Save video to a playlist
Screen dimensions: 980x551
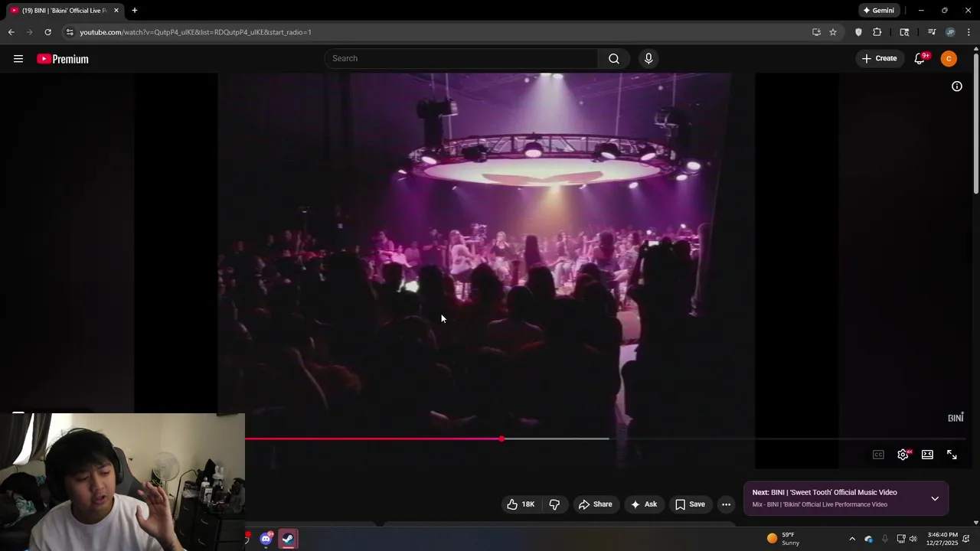[690, 504]
